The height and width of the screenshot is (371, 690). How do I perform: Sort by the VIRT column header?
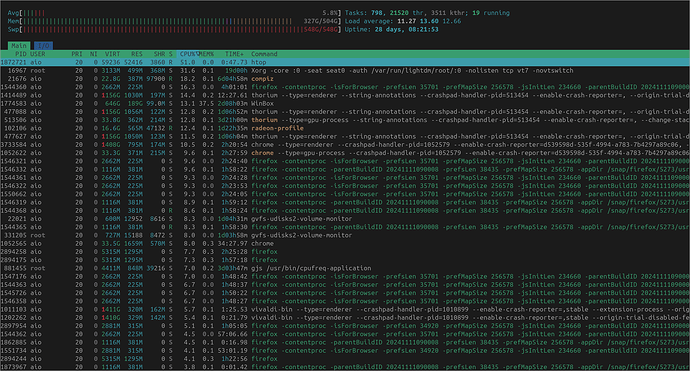[x=112, y=54]
